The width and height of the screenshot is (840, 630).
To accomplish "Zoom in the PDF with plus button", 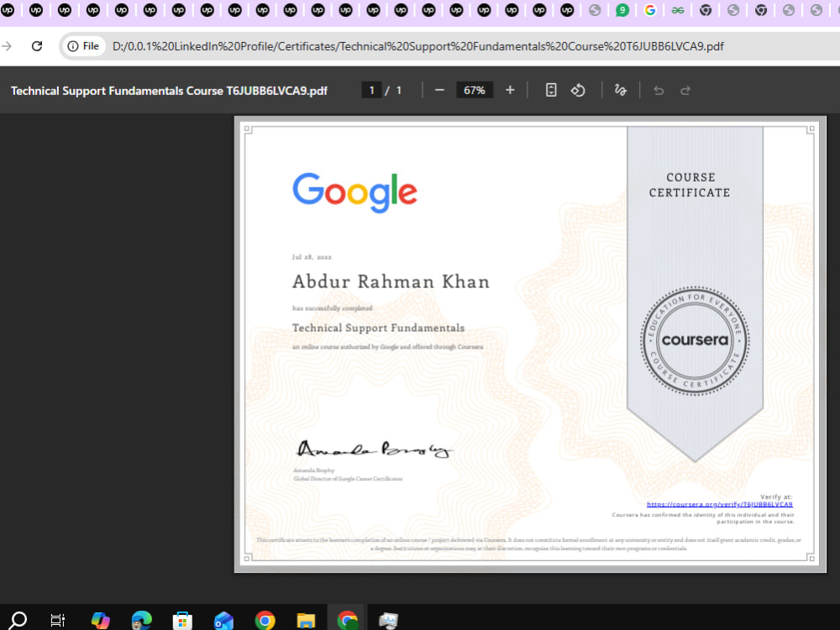I will tap(510, 90).
